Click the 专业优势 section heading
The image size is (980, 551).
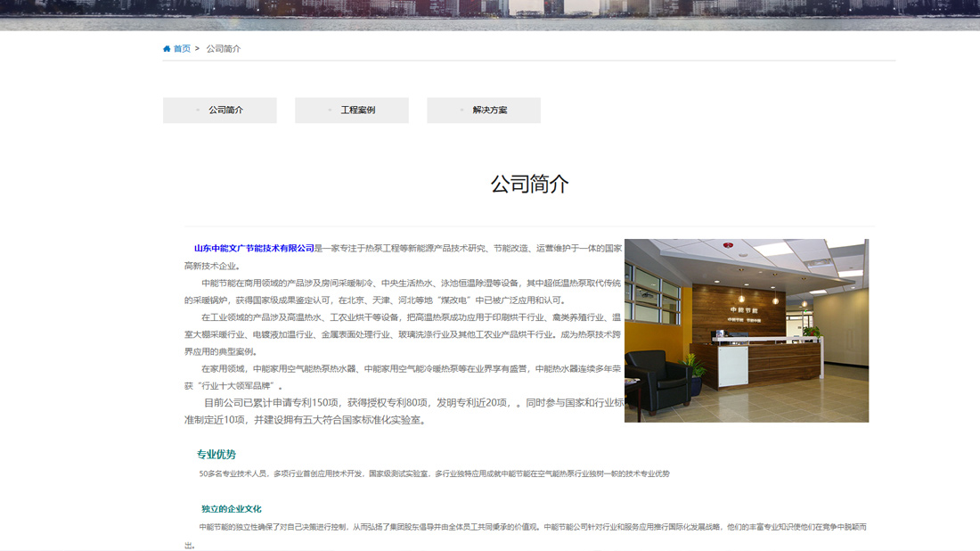point(216,455)
